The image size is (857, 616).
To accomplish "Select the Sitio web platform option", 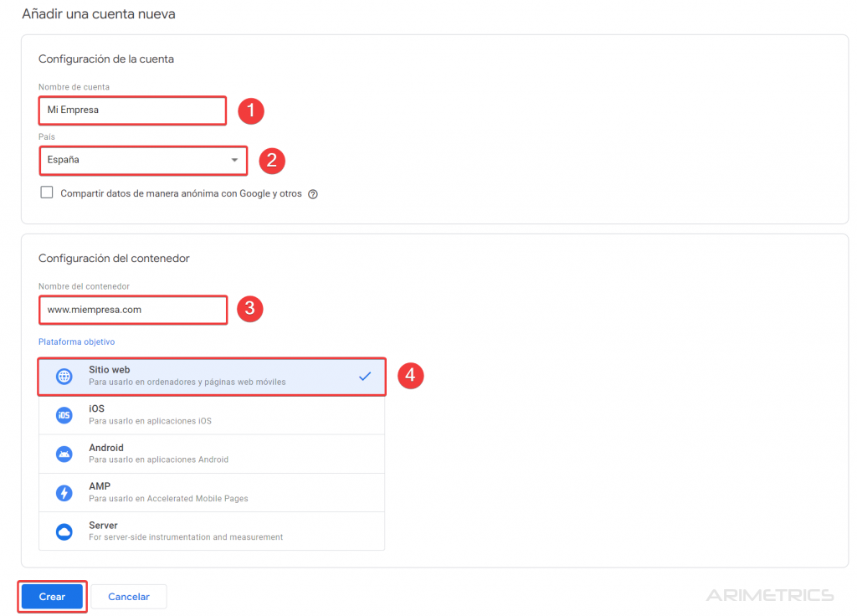I will 209,377.
